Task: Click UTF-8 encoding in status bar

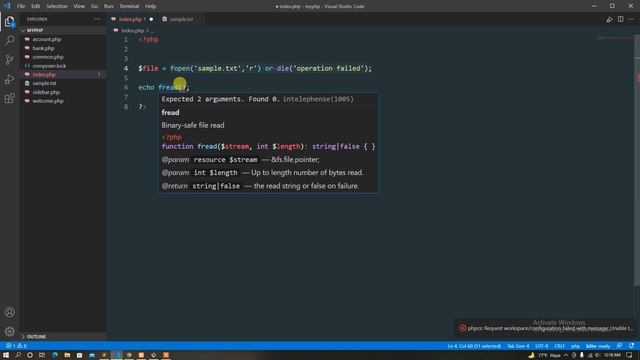Action: (542, 346)
